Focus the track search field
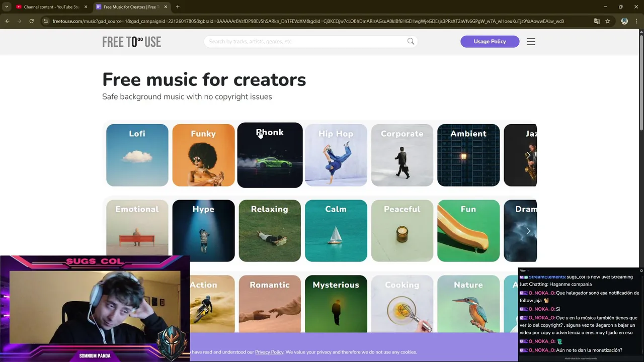This screenshot has height=362, width=644. pyautogui.click(x=310, y=41)
